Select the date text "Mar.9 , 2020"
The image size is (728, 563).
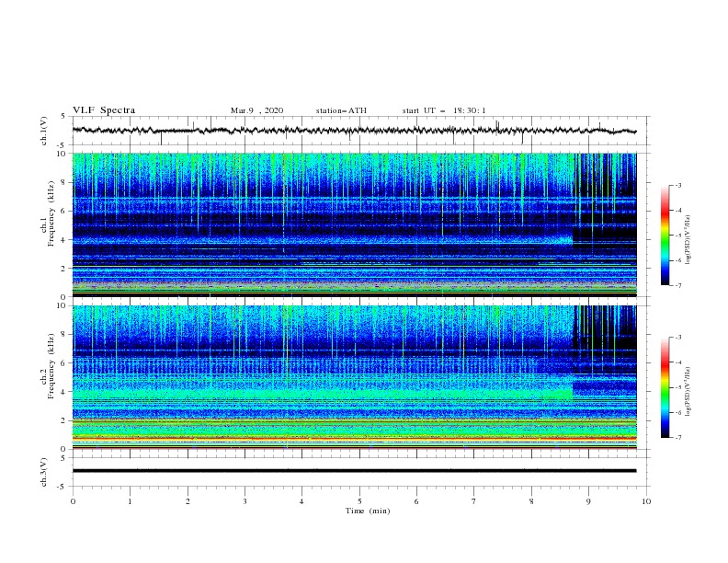(256, 110)
